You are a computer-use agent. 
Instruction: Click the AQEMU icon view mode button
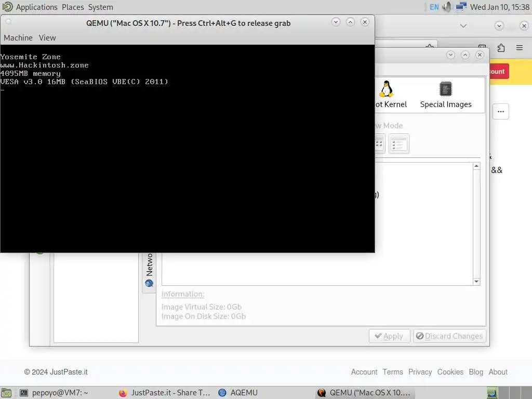tap(379, 144)
